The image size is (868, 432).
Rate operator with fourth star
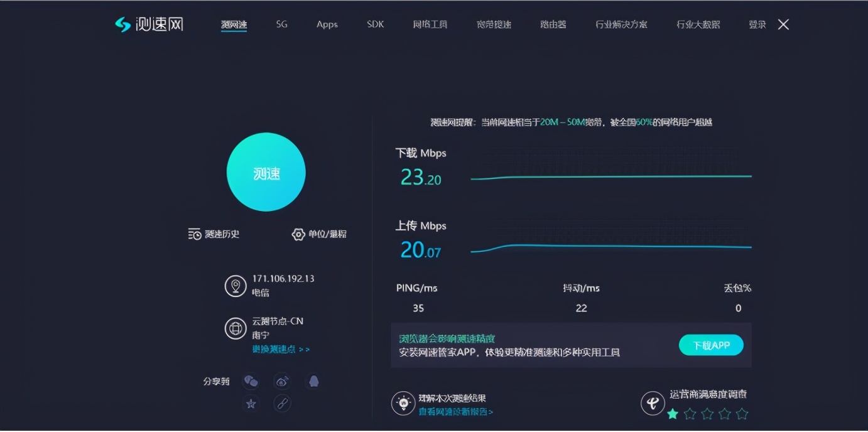click(725, 414)
